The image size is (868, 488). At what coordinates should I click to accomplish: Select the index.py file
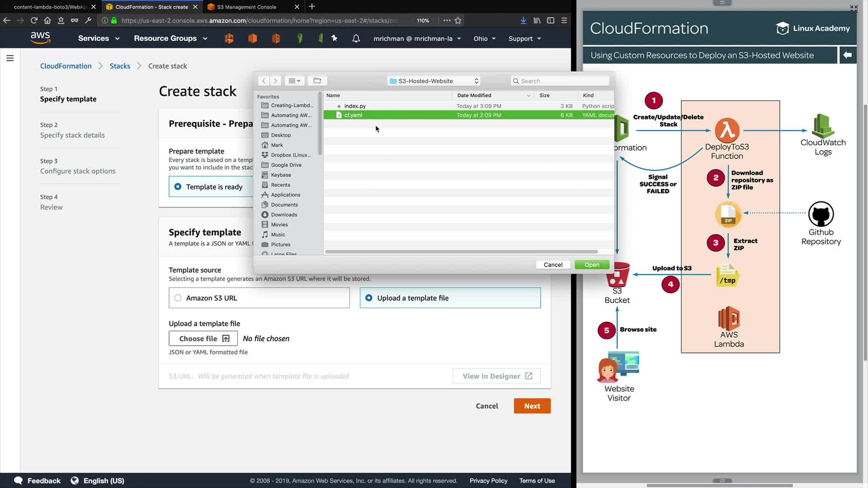tap(469, 106)
